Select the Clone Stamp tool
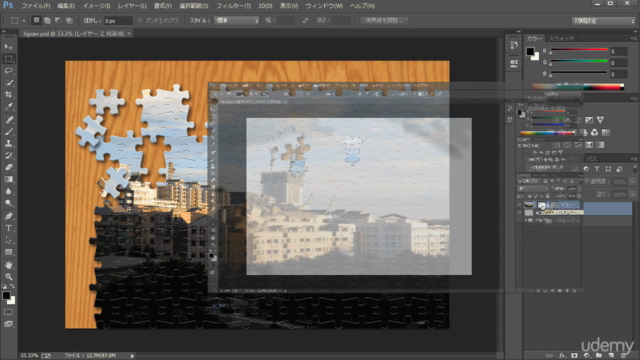Viewport: 640px width, 360px height. point(9,143)
